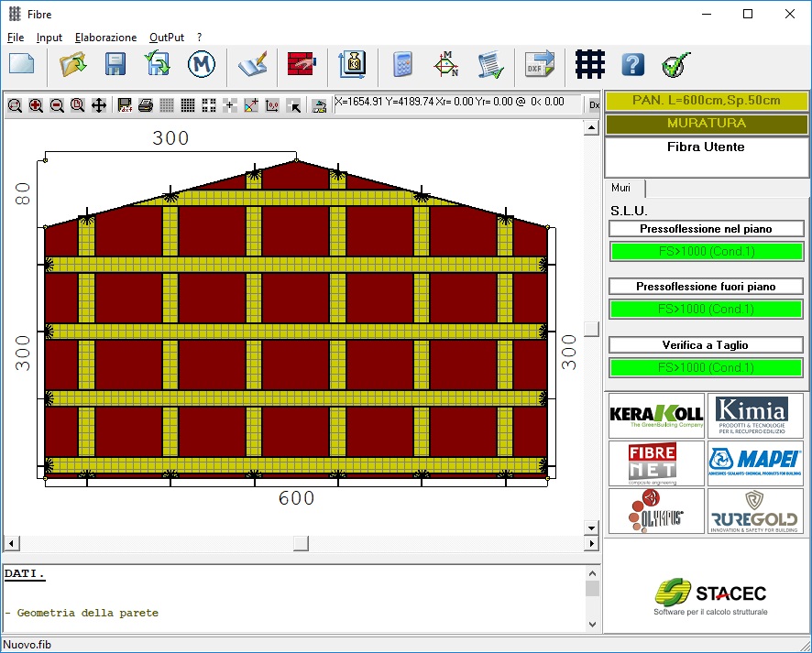Click green FS>1000 bar under fuori piano

point(707,309)
